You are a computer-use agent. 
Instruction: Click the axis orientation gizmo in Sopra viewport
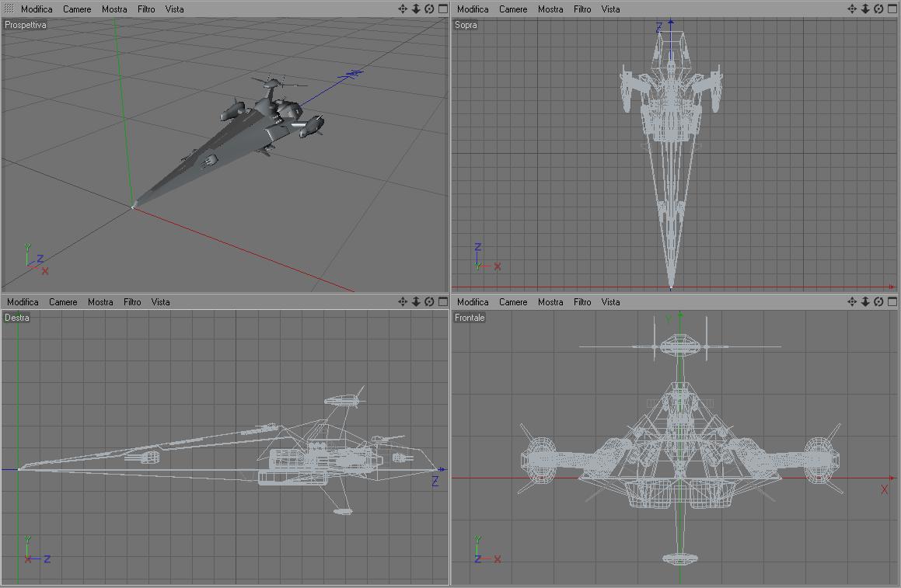click(487, 257)
